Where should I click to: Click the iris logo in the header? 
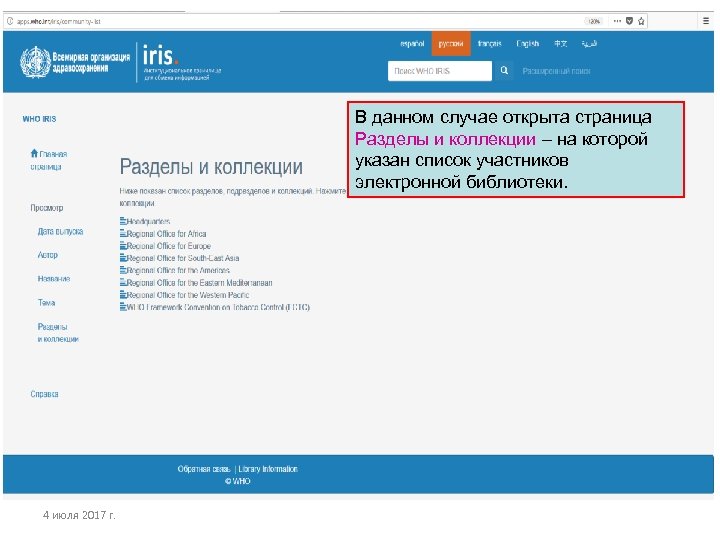[160, 56]
